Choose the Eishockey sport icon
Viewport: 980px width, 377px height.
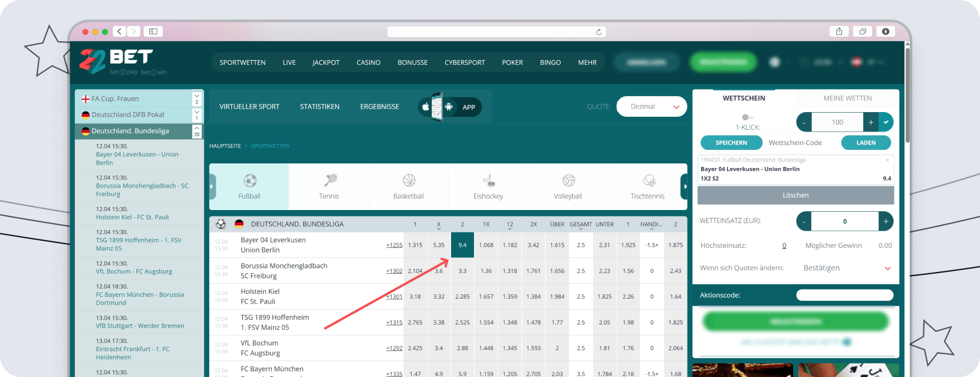pyautogui.click(x=489, y=180)
